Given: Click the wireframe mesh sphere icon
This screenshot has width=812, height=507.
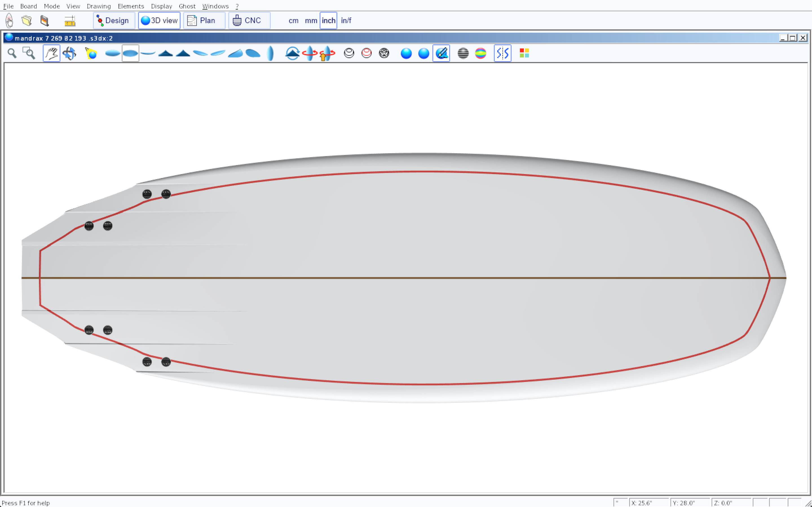Looking at the screenshot, I should tap(384, 53).
